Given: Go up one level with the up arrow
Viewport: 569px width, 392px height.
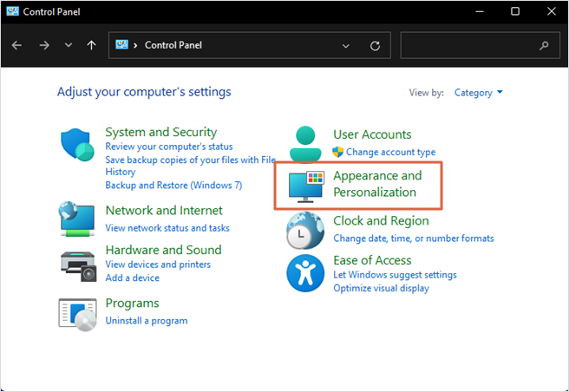Looking at the screenshot, I should [91, 45].
